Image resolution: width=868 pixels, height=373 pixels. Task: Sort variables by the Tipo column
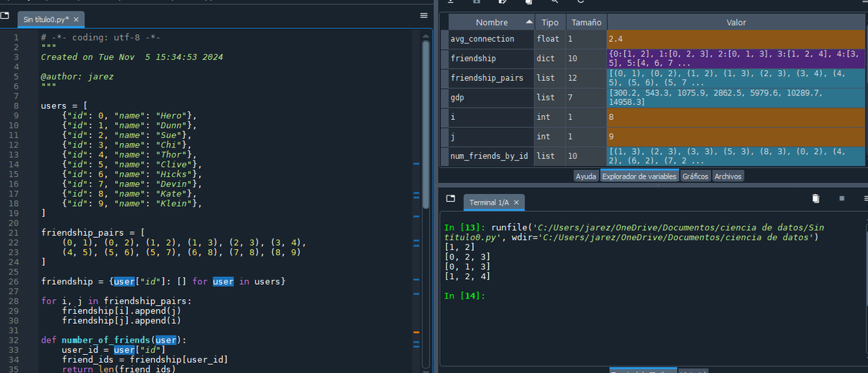point(549,22)
